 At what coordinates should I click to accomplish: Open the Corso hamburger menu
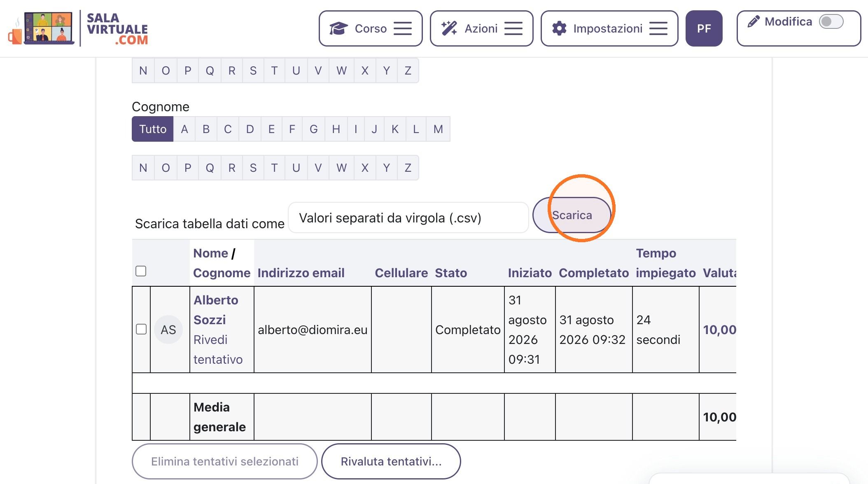click(403, 28)
